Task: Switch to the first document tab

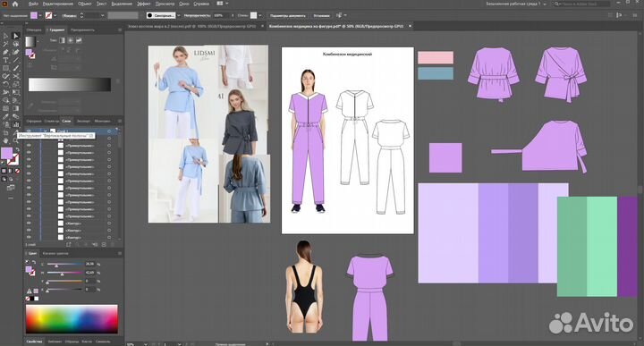Action: pos(191,26)
